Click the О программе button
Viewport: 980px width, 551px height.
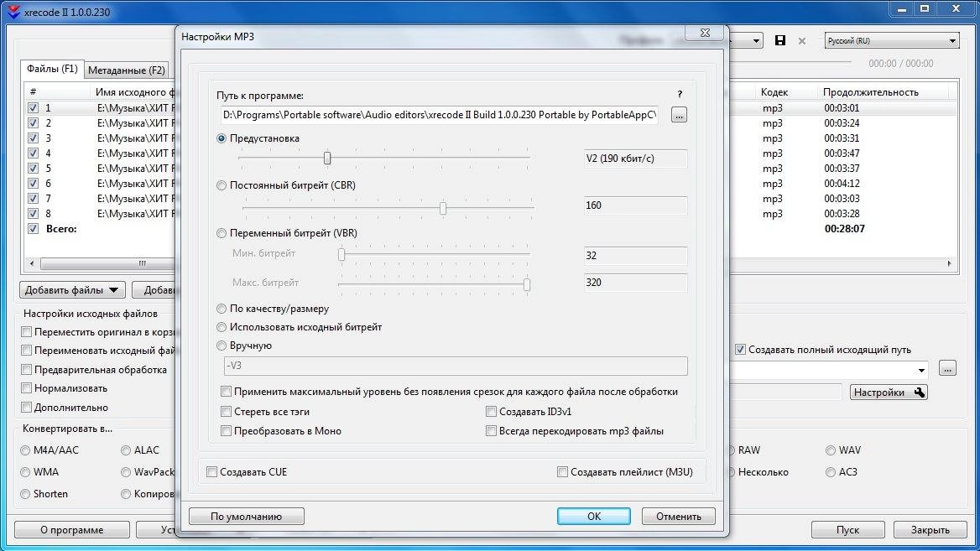click(x=72, y=530)
